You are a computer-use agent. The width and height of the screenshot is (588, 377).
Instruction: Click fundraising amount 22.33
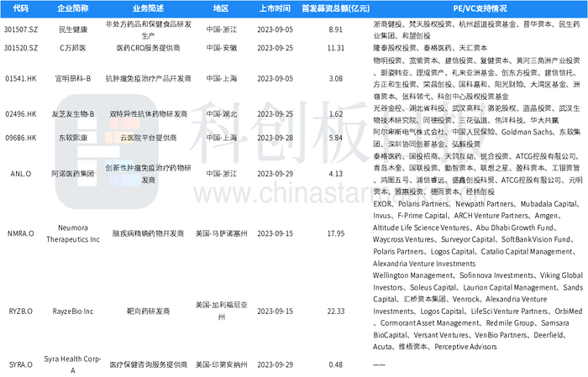336,312
